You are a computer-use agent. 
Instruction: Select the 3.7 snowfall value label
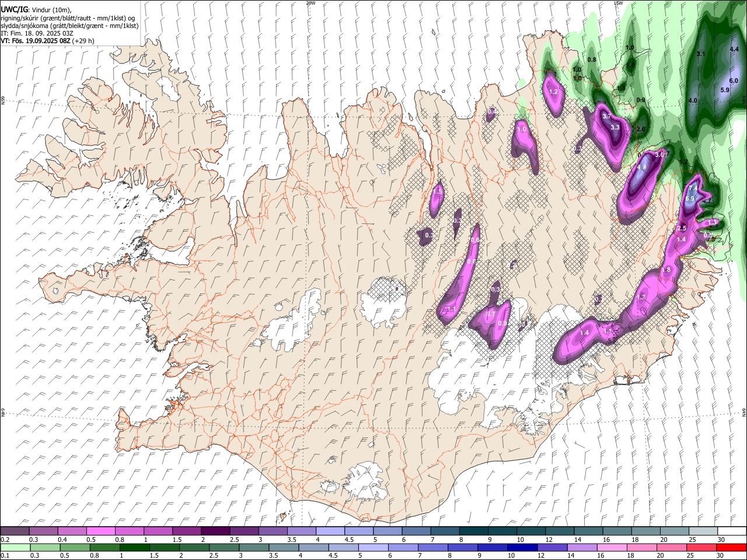point(606,117)
